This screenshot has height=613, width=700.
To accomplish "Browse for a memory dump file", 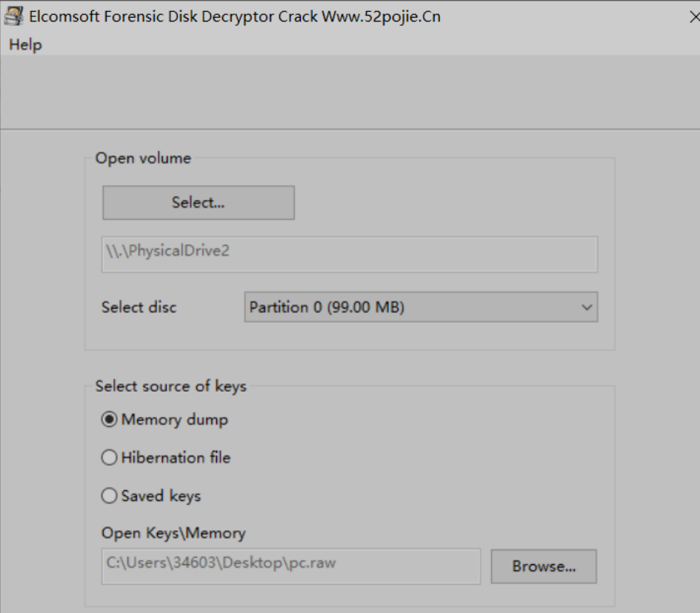I will [x=544, y=566].
